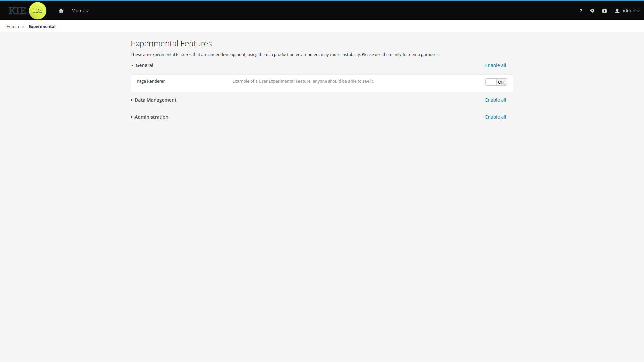Open the help question mark icon

pos(581,11)
